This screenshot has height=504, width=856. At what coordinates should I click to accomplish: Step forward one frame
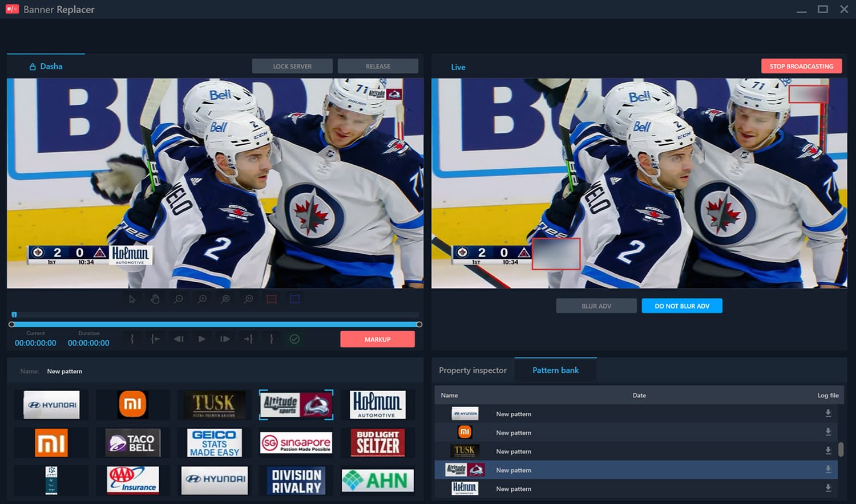tap(225, 339)
